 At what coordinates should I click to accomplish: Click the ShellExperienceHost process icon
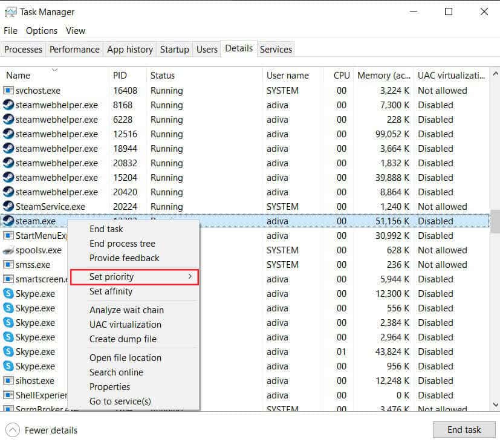tap(8, 395)
